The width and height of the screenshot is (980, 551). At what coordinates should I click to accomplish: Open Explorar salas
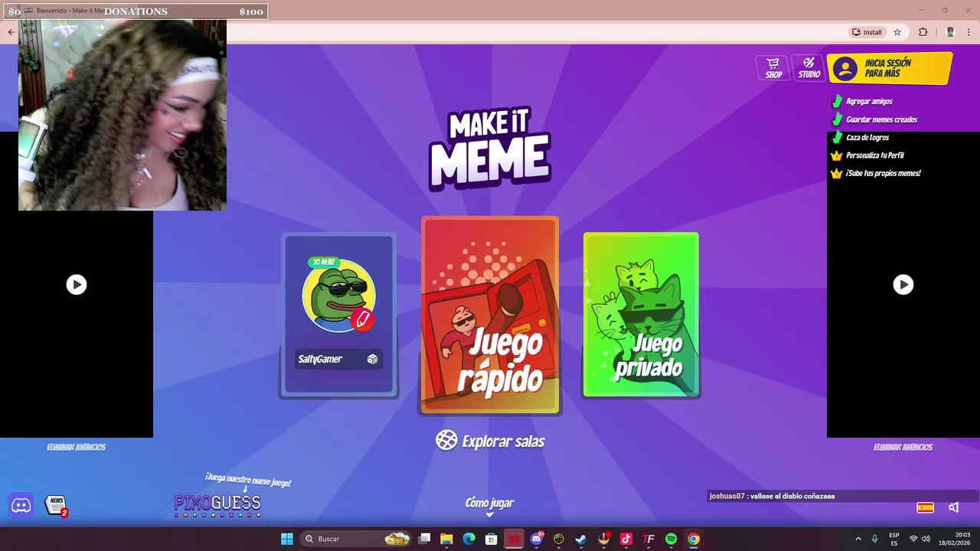coord(490,441)
